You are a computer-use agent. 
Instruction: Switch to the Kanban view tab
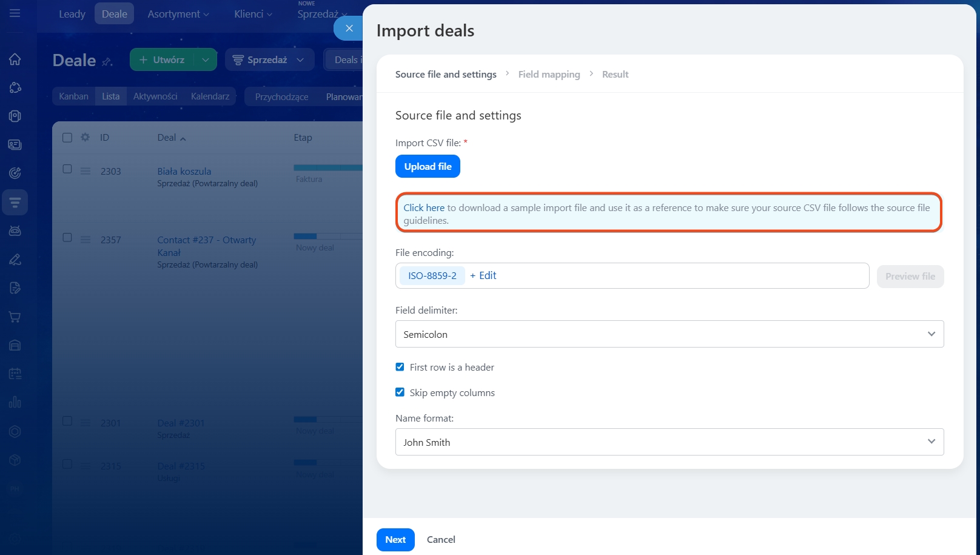click(73, 96)
